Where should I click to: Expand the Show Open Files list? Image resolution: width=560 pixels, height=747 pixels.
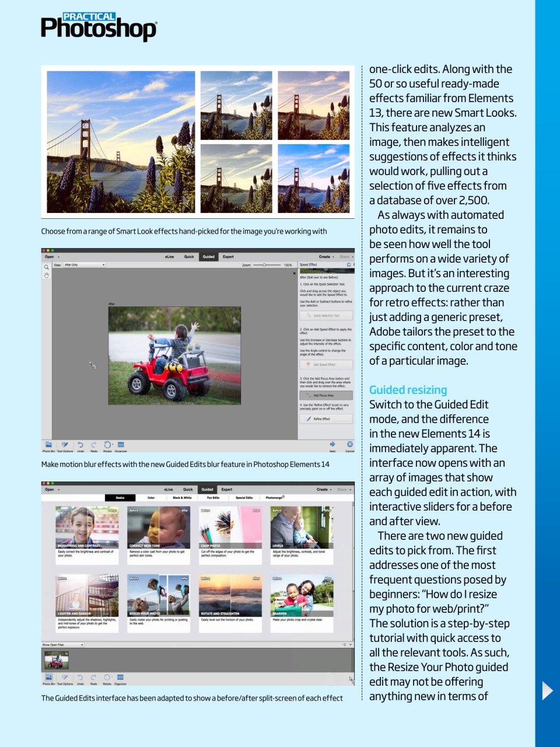point(64,643)
